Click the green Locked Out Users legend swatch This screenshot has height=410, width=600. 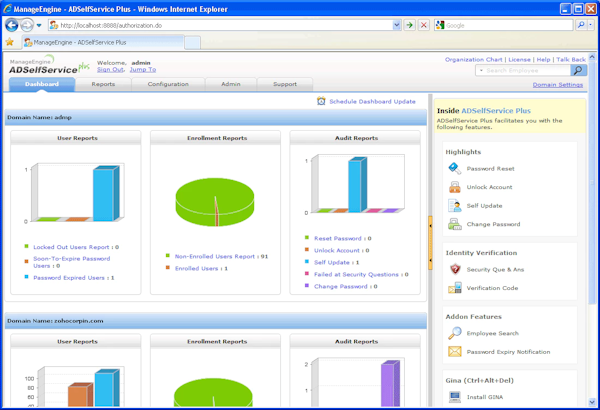coord(26,247)
